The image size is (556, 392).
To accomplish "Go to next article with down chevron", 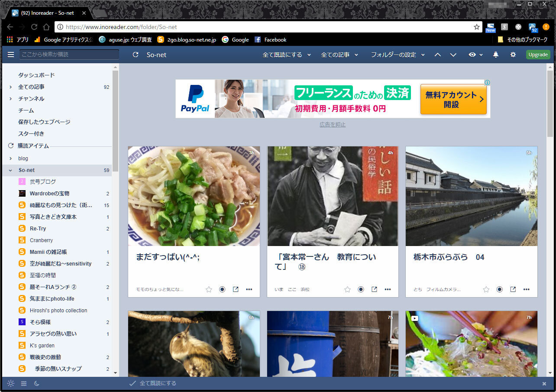I will pyautogui.click(x=453, y=55).
